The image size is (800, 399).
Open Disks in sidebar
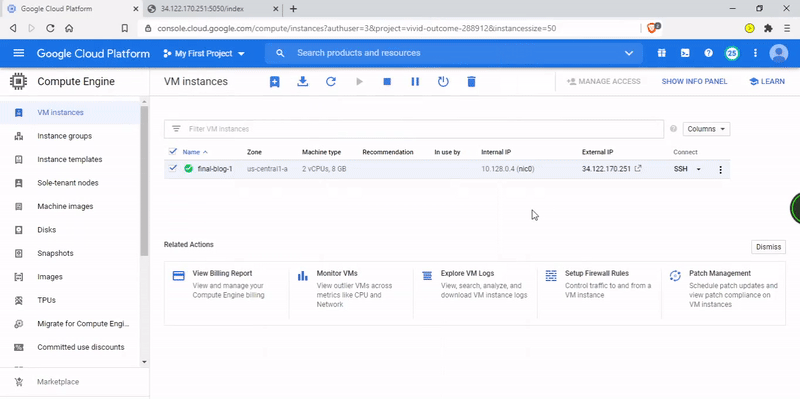tap(70, 230)
